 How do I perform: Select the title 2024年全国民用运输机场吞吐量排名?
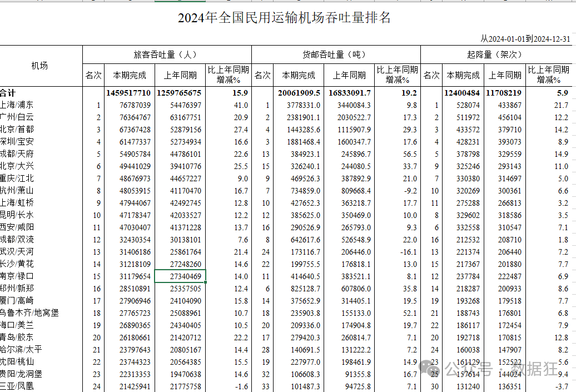(x=284, y=18)
